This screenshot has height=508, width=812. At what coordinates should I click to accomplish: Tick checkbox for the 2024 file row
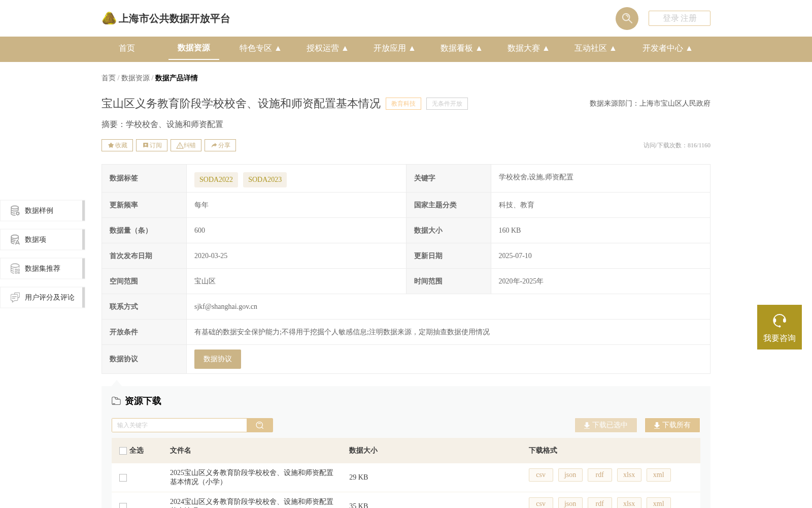123,505
